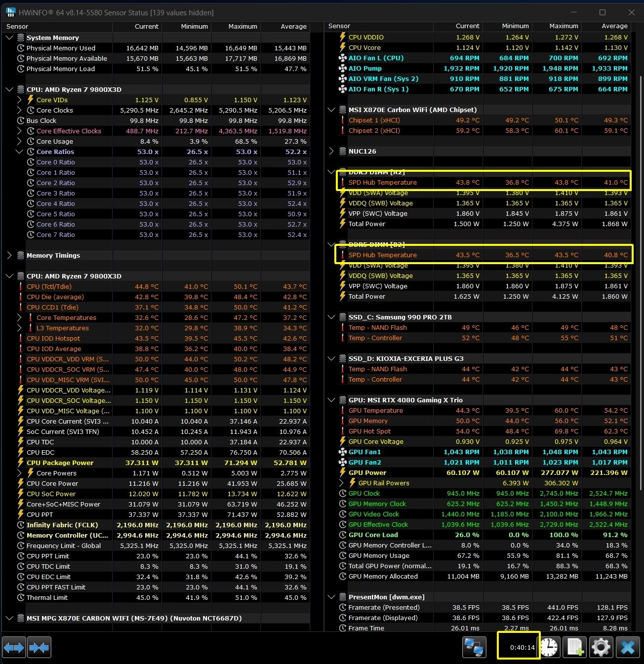644x664 pixels.
Task: Select the Thermal Limit row
Action: point(156,598)
